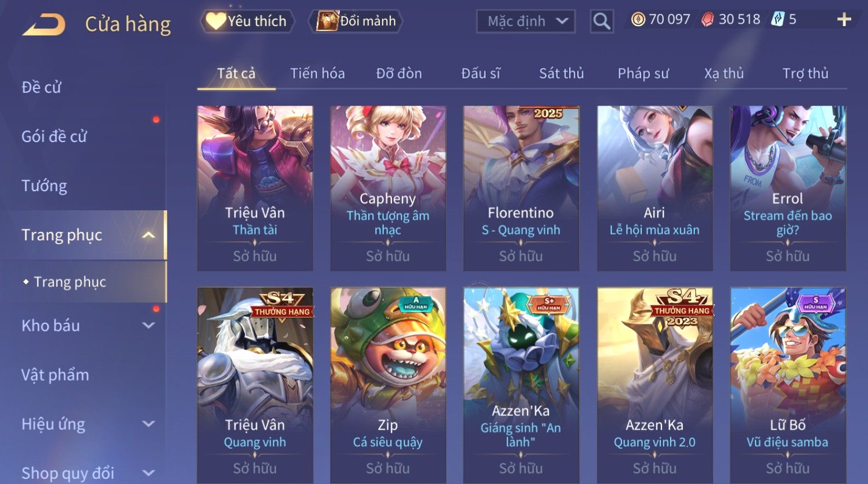Screen dimensions: 868x484
Task: Switch to the Sát thủ tab
Action: coord(561,73)
